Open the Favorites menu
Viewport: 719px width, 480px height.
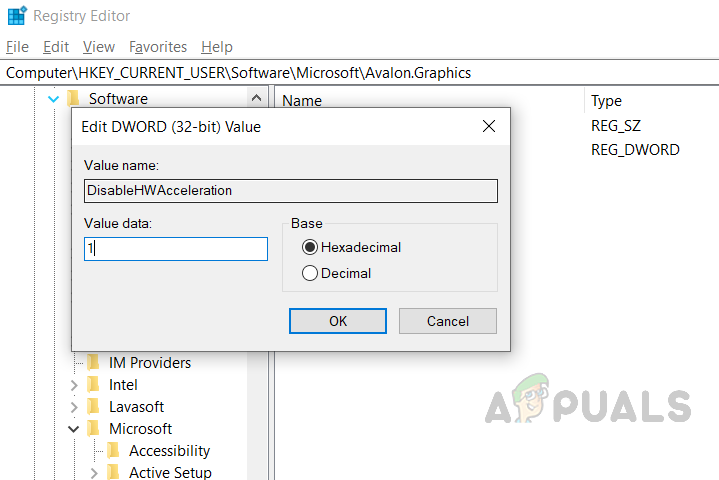[x=158, y=47]
